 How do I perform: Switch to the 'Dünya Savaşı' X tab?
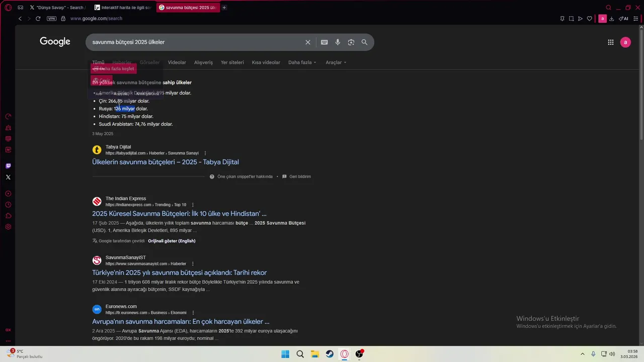pos(57,8)
